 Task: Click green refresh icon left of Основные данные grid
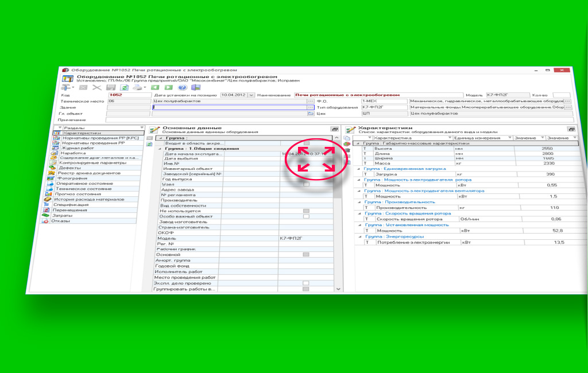pos(149,144)
